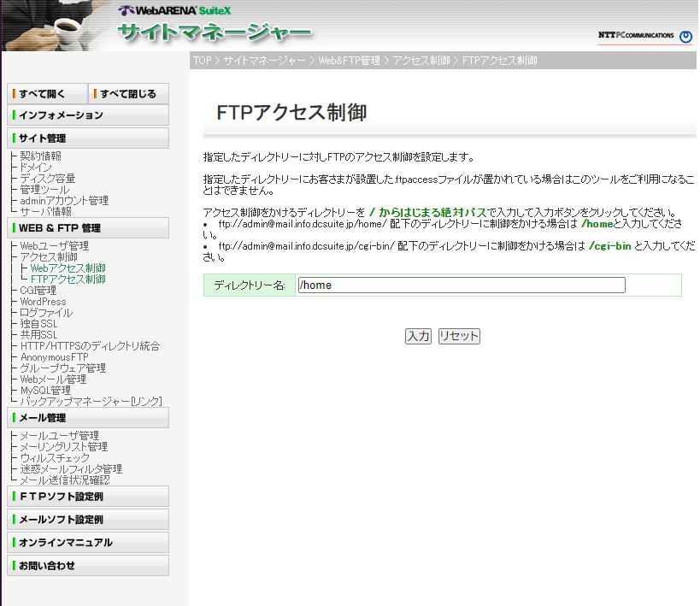
Task: Open Web&FTP管理 breadcrumb link
Action: click(349, 61)
